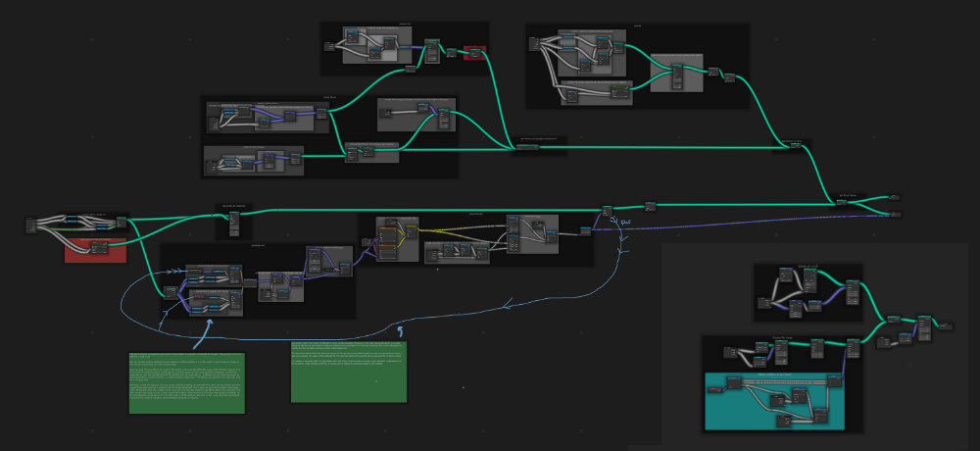Select the large green note frame on the left

coord(187,382)
